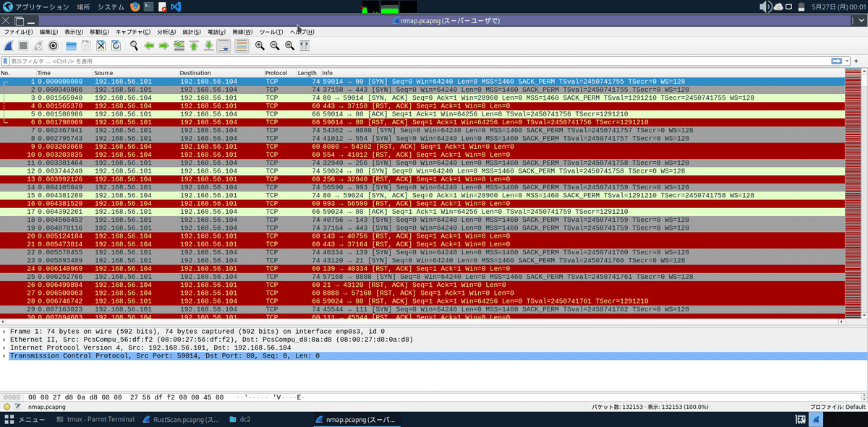Click the stop capture square icon
Screen dimensions: 868x427
pyautogui.click(x=23, y=46)
